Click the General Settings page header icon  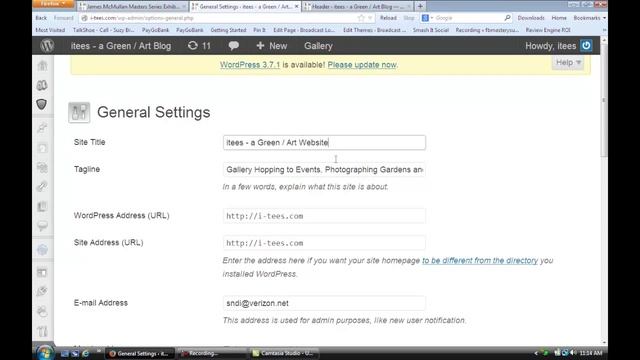[79, 112]
